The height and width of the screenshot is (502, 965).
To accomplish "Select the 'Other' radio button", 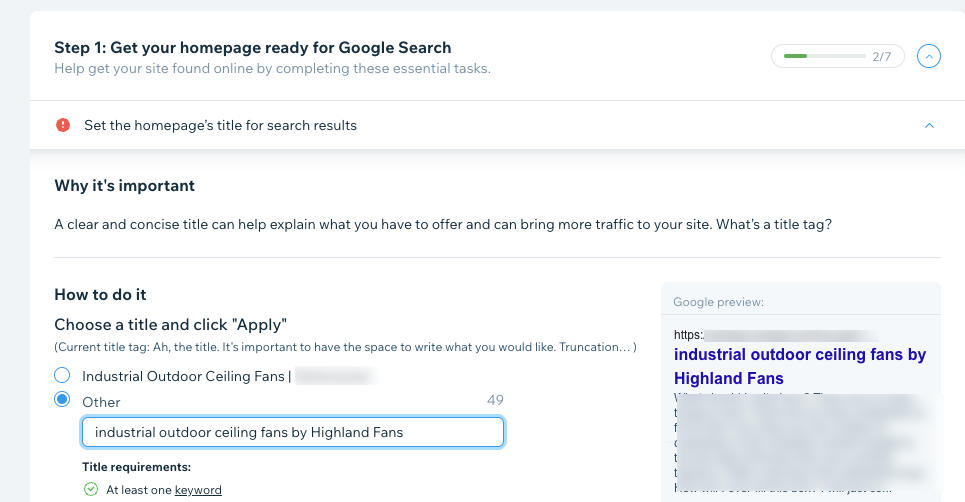I will (62, 399).
